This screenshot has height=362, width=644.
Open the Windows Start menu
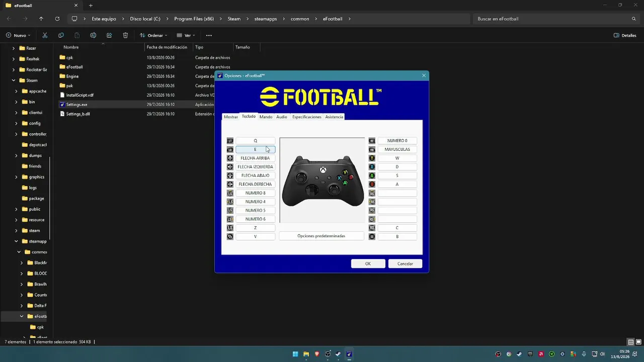point(295,354)
